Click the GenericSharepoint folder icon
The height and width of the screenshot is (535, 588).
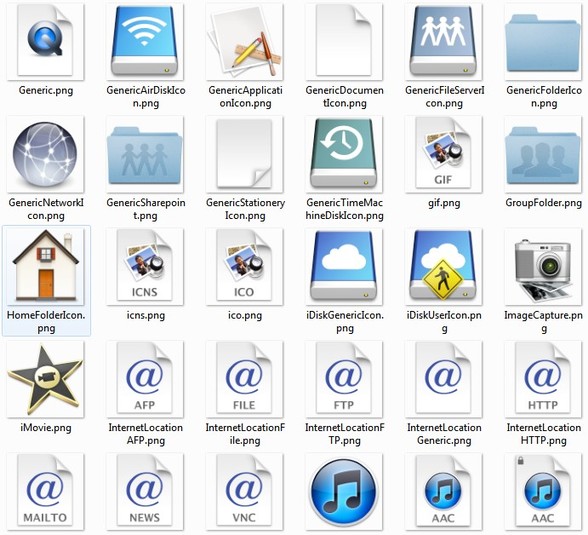[145, 154]
